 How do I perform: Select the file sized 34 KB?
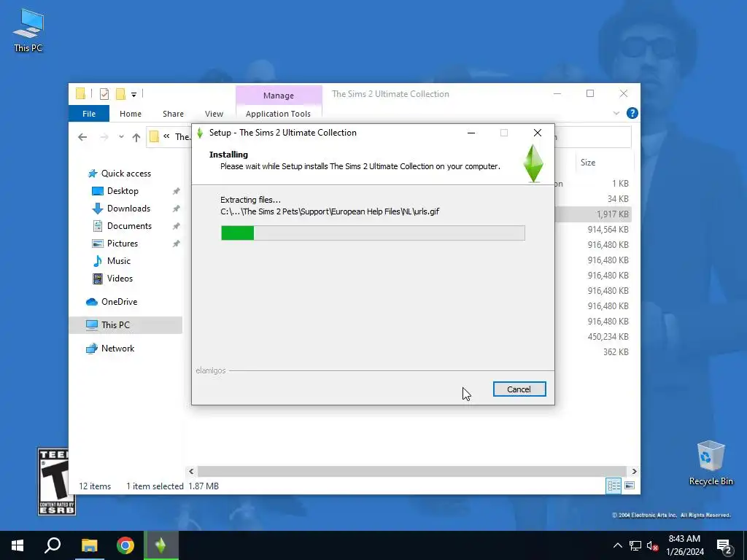tap(618, 199)
